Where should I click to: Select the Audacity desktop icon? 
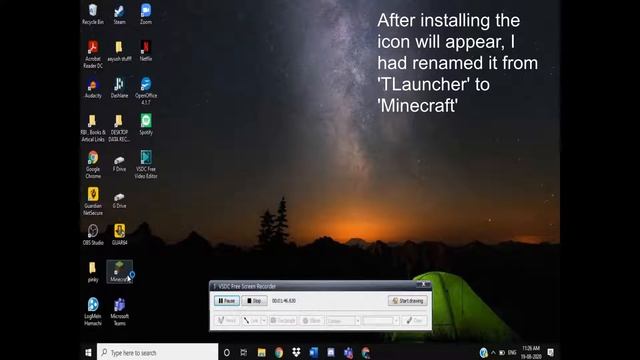click(93, 87)
